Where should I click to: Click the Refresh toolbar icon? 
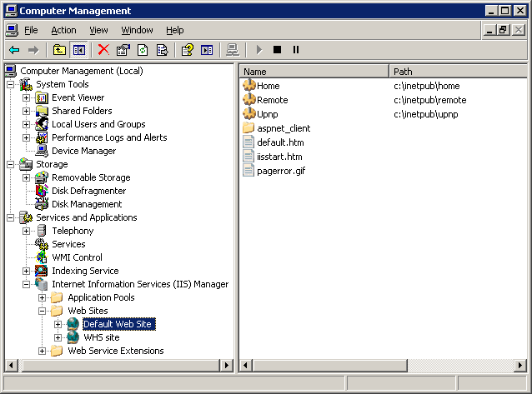143,50
